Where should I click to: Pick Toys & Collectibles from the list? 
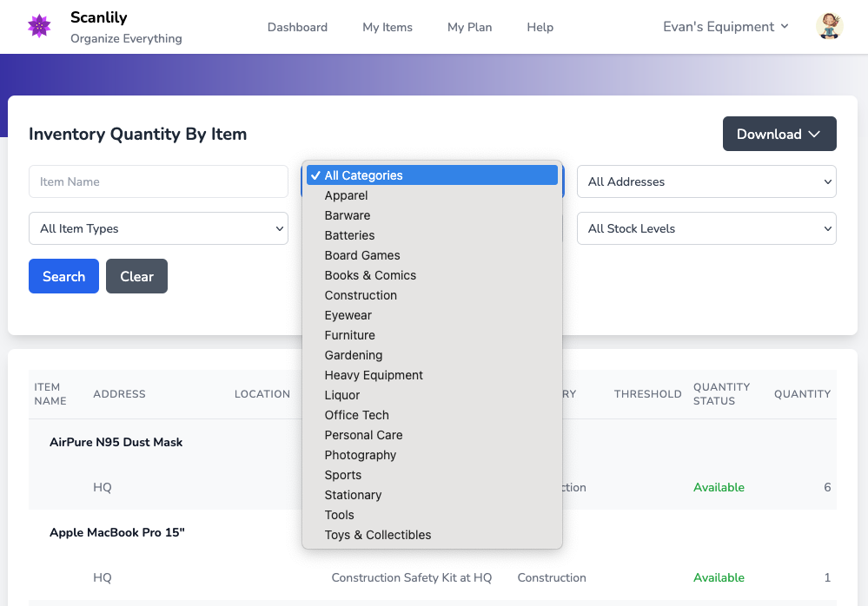coord(377,535)
